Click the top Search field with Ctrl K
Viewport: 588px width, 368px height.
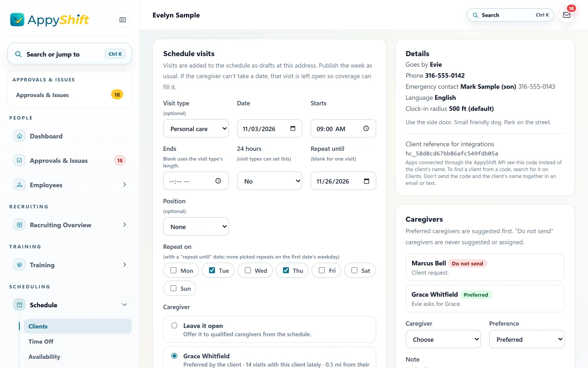point(510,15)
